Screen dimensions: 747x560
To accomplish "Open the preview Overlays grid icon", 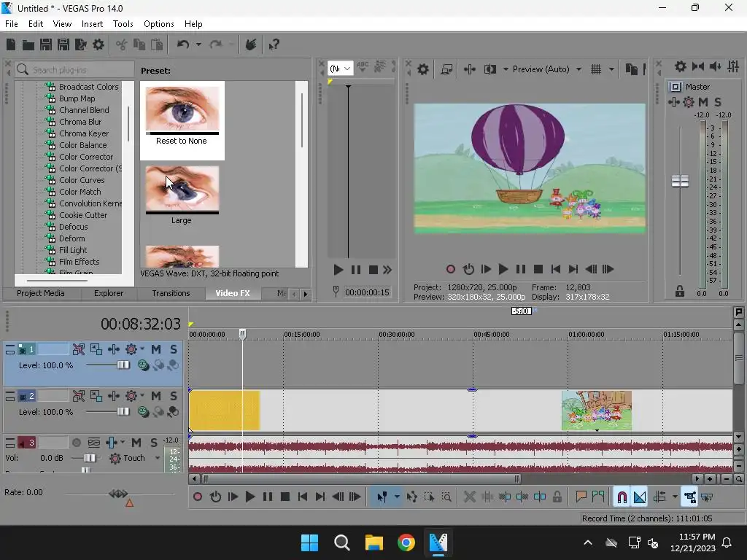I will pos(596,69).
